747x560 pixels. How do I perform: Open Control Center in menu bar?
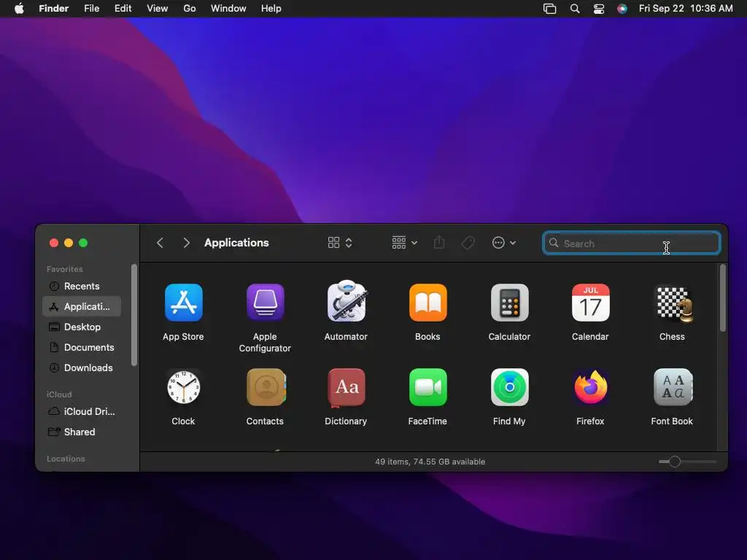coord(599,9)
